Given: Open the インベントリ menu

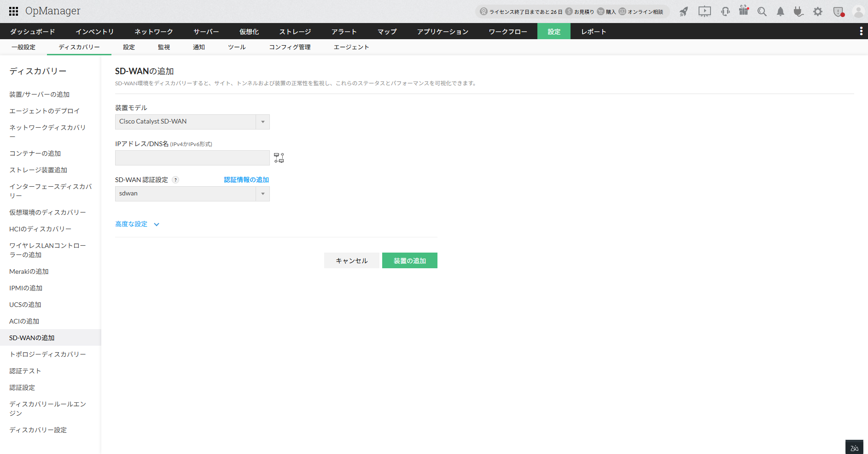Looking at the screenshot, I should [94, 31].
